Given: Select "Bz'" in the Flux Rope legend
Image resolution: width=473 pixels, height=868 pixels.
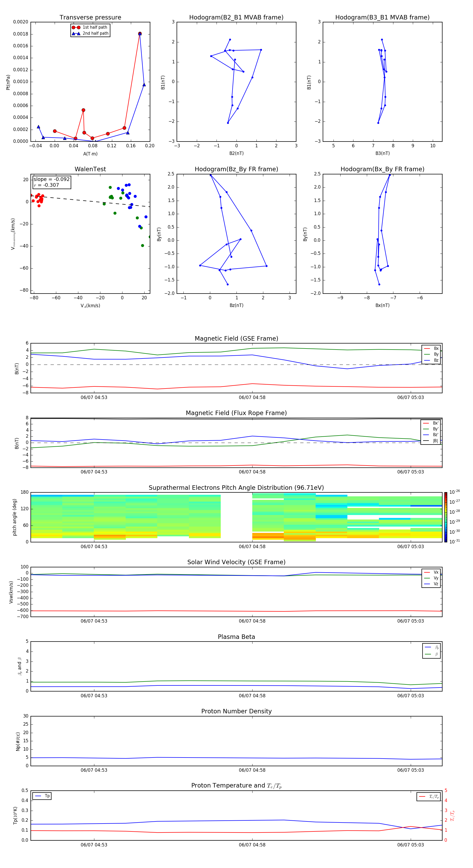Looking at the screenshot, I should (431, 435).
